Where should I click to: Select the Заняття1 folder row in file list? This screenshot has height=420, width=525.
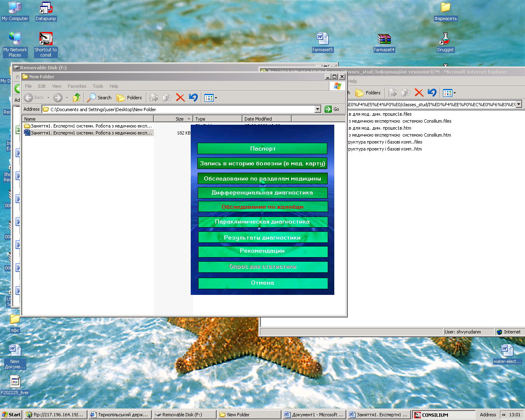coord(88,126)
